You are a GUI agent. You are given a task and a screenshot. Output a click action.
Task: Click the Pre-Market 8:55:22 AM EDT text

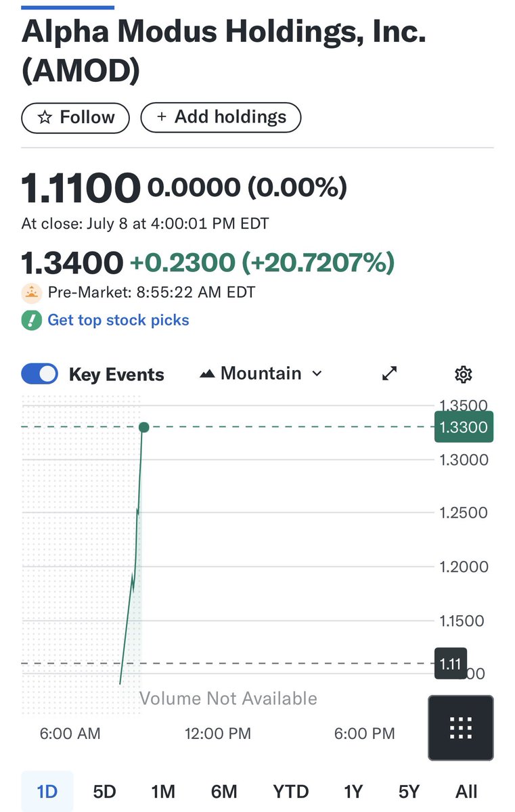coord(152,293)
